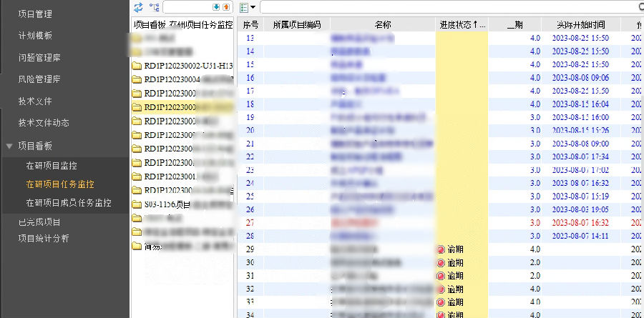
Task: Collapse the 项目看板 sidebar section triangle
Action: 9,146
